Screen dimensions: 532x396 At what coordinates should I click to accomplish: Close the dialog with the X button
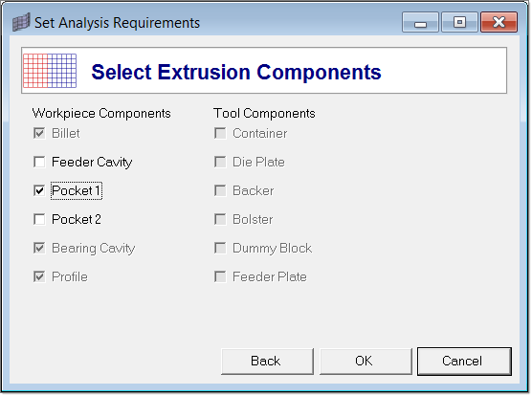pos(499,22)
